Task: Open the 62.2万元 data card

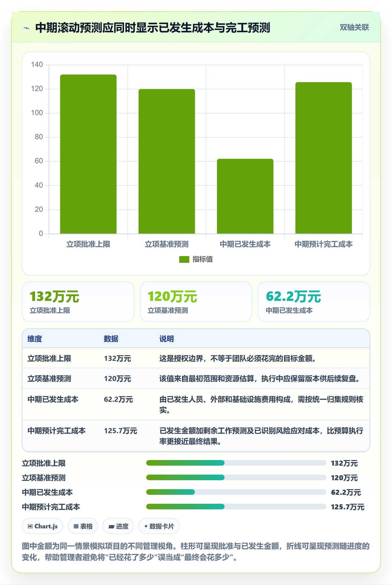Action: click(314, 301)
